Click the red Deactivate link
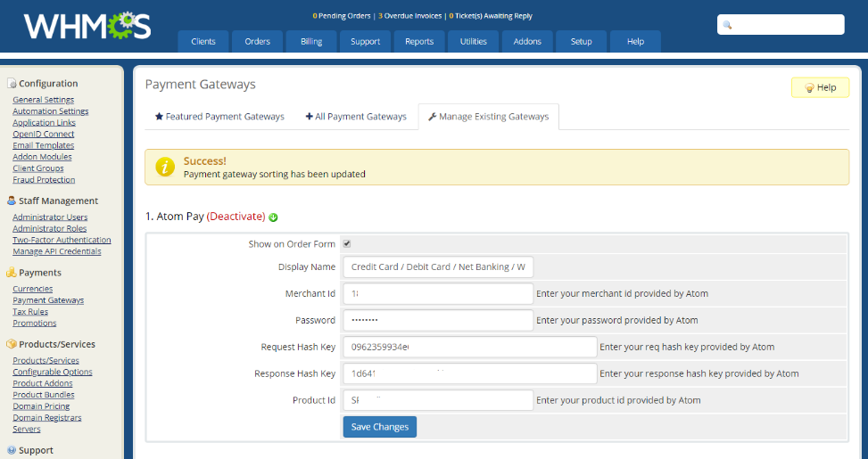868x459 pixels. tap(236, 217)
